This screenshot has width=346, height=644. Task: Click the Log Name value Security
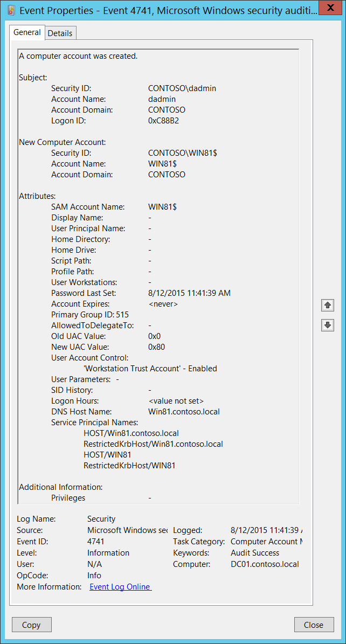101,519
